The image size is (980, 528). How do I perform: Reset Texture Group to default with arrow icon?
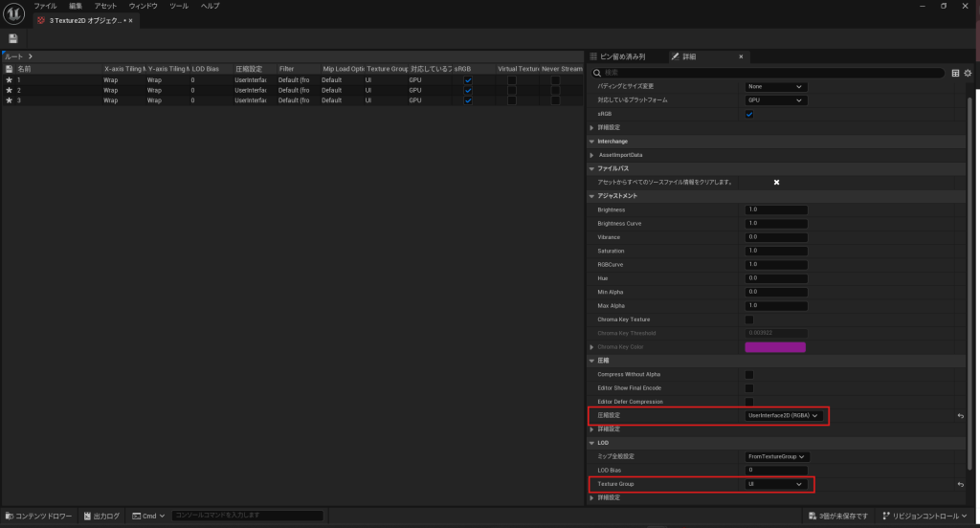960,485
